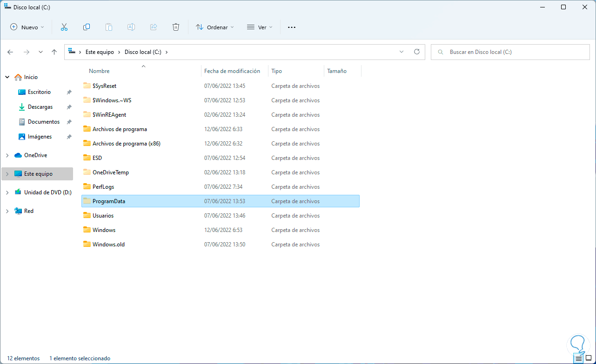596x364 pixels.
Task: Switch to details view in status bar
Action: pyautogui.click(x=579, y=358)
